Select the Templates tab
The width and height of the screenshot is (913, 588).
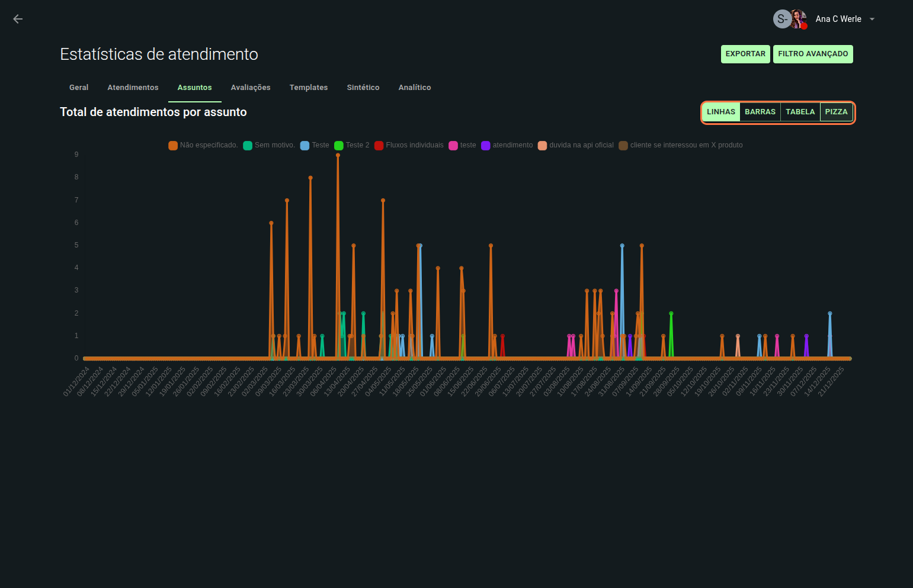(x=309, y=88)
